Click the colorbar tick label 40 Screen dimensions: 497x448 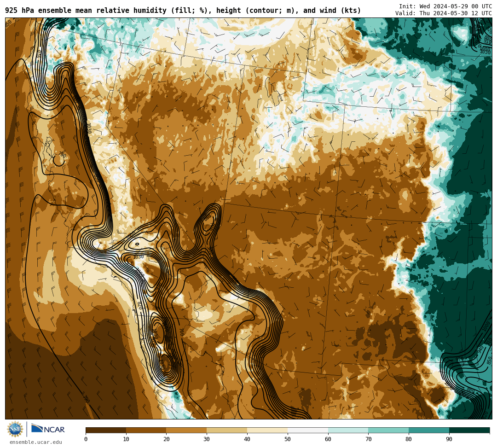(x=247, y=439)
